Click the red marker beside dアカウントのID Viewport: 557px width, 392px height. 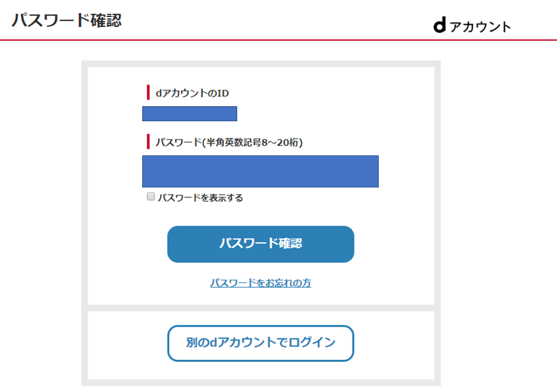click(x=148, y=92)
